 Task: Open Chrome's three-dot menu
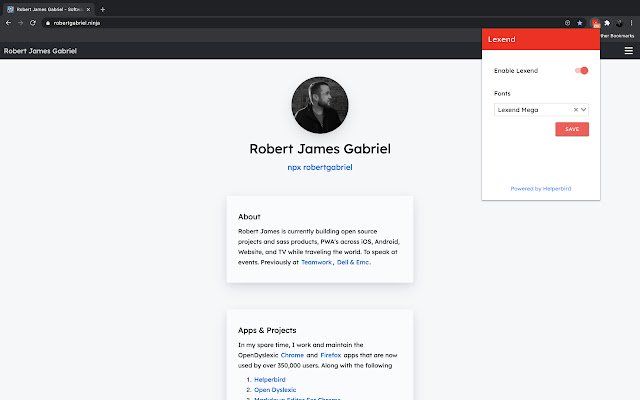[631, 23]
